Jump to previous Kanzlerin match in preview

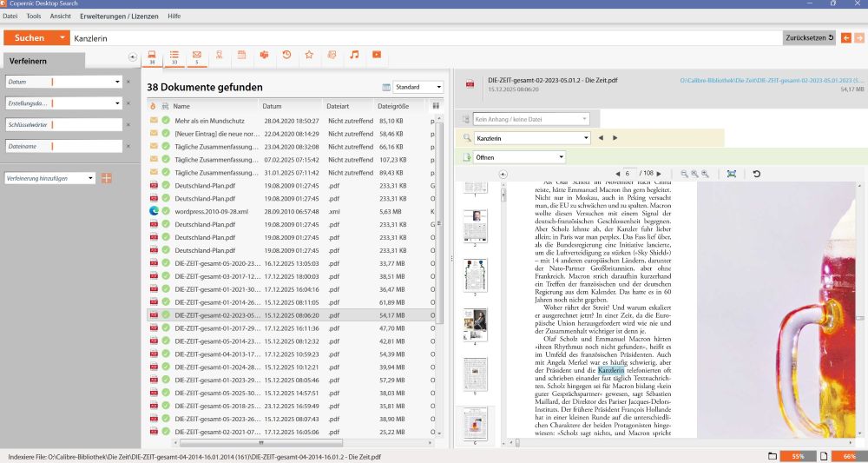pyautogui.click(x=602, y=138)
